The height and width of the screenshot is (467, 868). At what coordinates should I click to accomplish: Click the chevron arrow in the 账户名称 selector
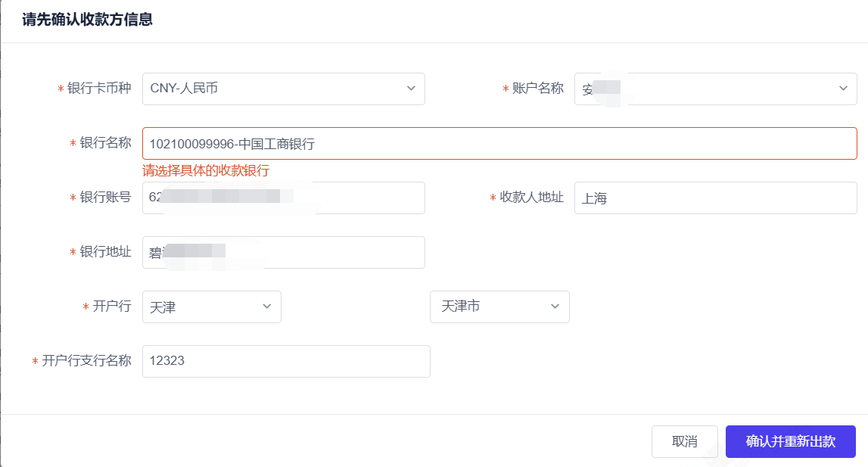point(843,89)
